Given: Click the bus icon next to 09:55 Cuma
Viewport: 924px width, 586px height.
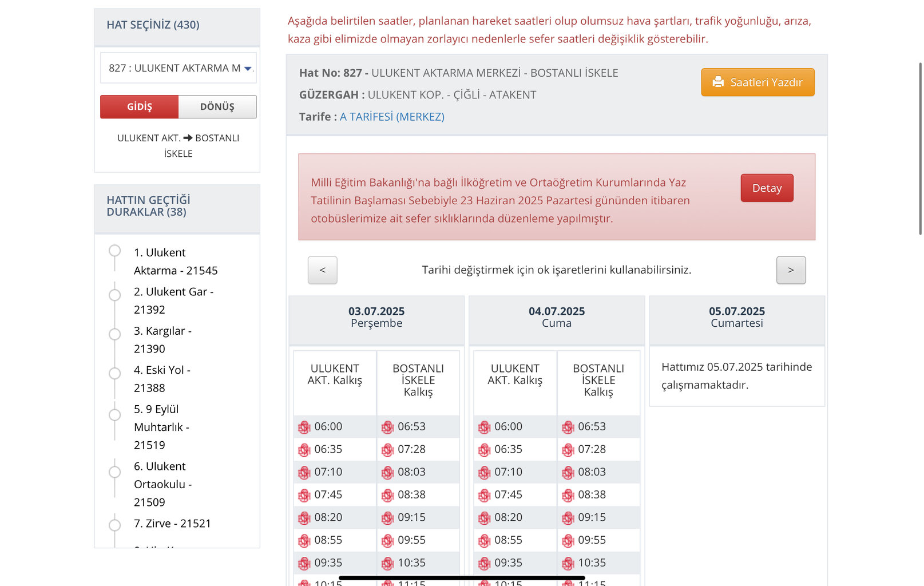Looking at the screenshot, I should (568, 541).
